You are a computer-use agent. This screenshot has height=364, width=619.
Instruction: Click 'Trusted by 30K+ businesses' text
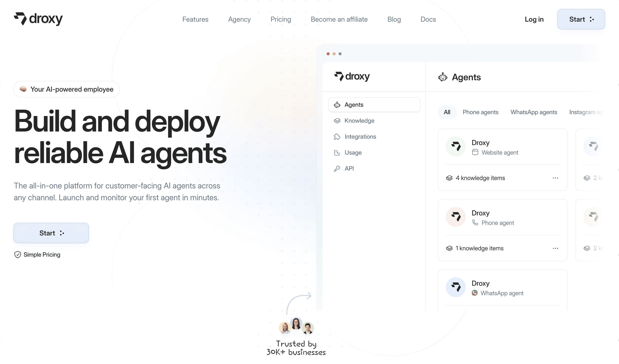tap(296, 348)
